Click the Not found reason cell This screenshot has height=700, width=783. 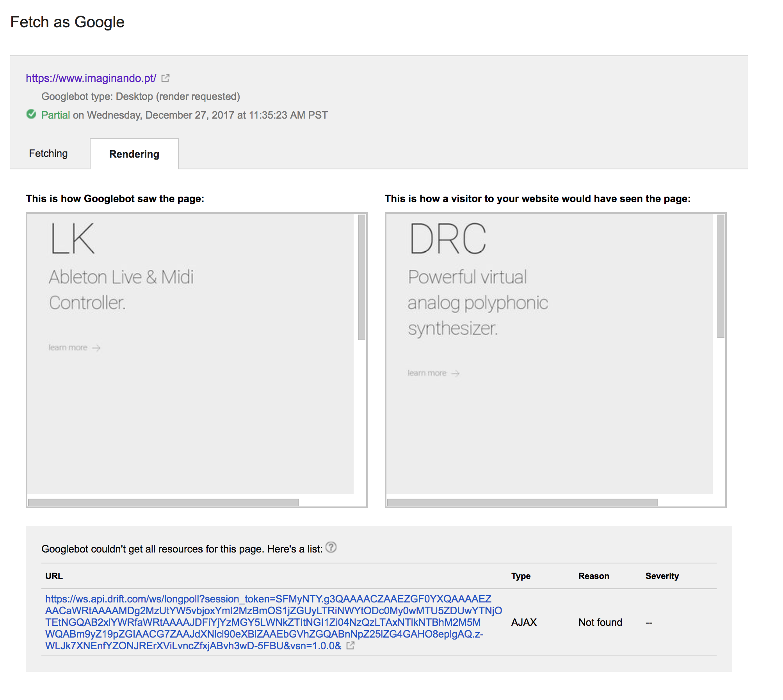click(x=600, y=622)
